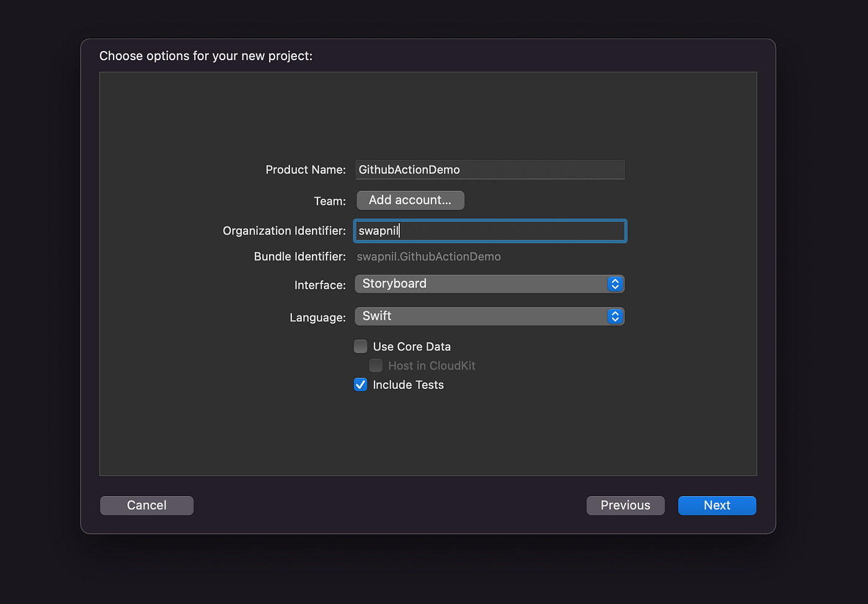
Task: Click the Language dropdown chevron icon
Action: point(615,316)
